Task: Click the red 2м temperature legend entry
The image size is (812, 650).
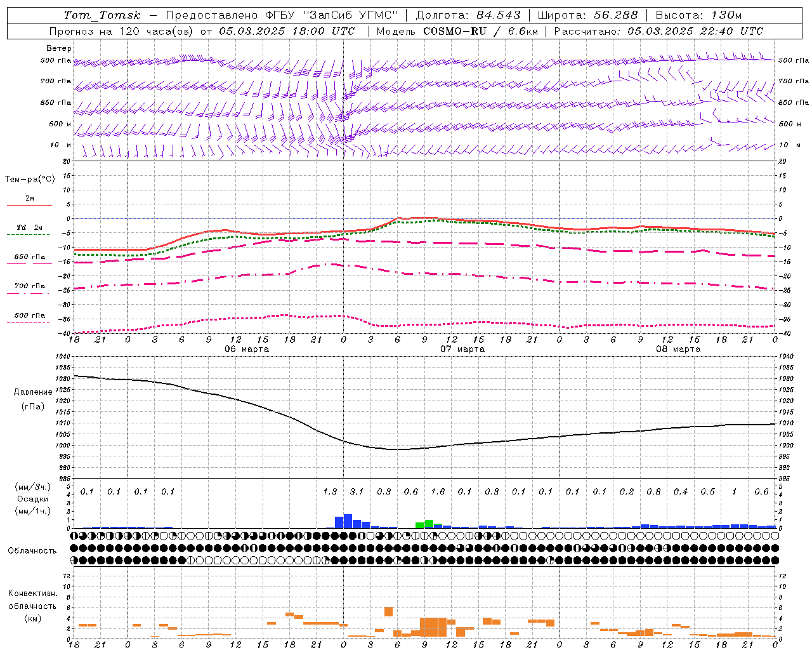Action: pyautogui.click(x=29, y=200)
